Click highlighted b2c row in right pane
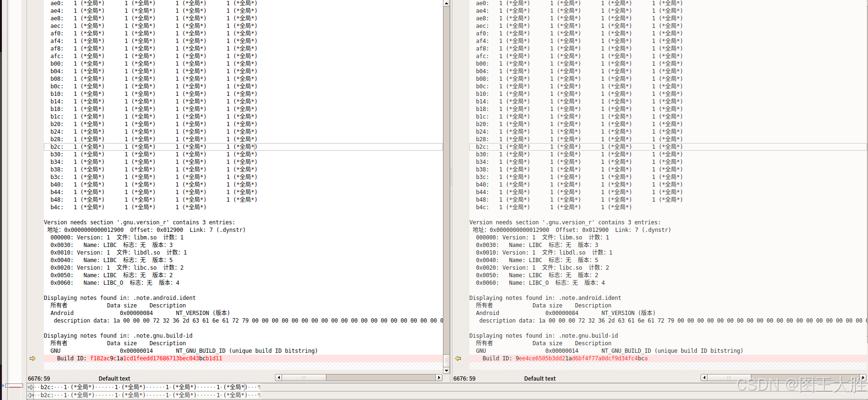The height and width of the screenshot is (400, 868). click(668, 147)
